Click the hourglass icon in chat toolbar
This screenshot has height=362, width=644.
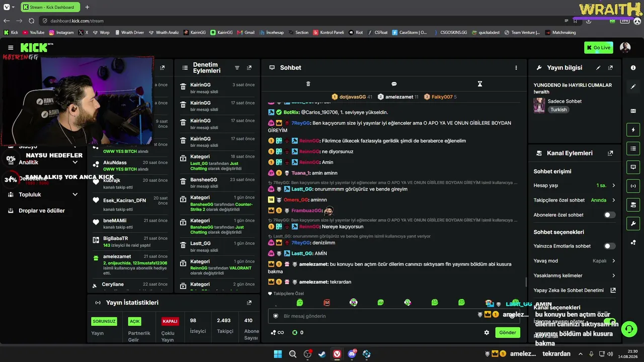(x=480, y=84)
